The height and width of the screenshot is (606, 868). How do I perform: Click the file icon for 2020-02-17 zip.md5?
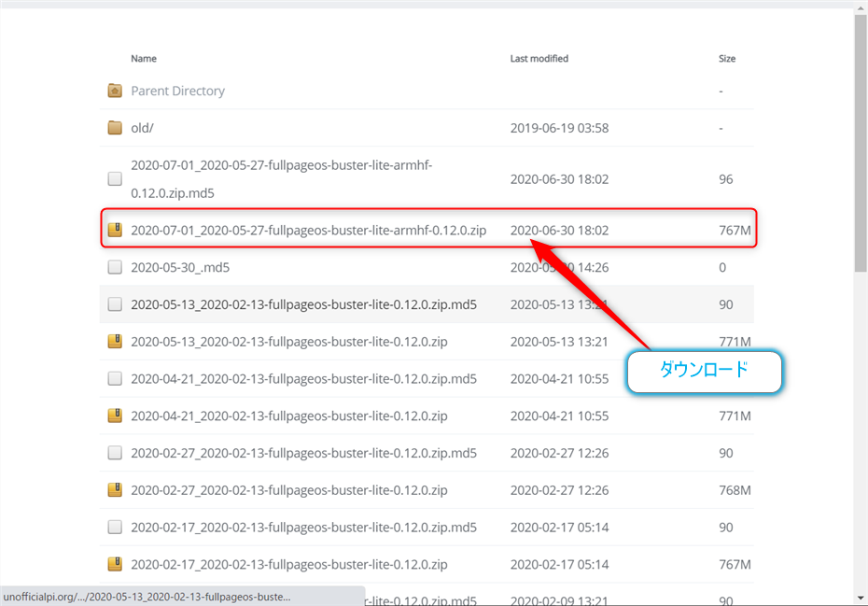point(115,527)
